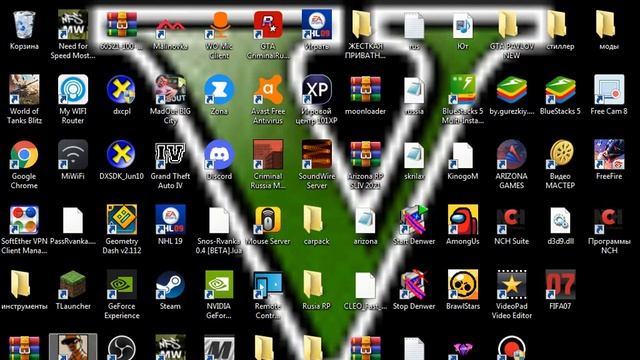Launch Criminal Russia M shortcut
This screenshot has height=360, width=640.
pos(268,155)
